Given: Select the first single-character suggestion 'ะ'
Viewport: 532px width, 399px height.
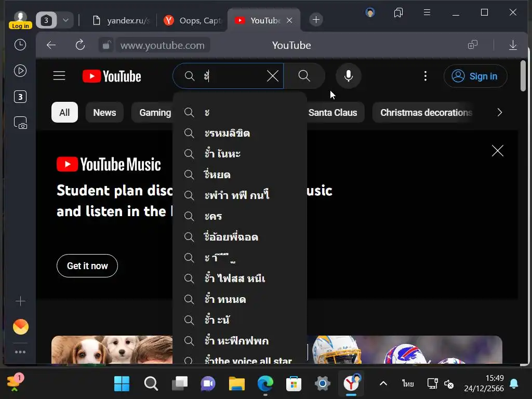Looking at the screenshot, I should point(240,112).
